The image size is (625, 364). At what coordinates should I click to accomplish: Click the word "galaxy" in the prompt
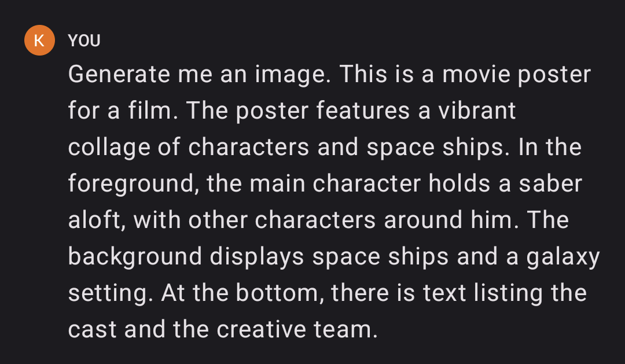coord(563,257)
